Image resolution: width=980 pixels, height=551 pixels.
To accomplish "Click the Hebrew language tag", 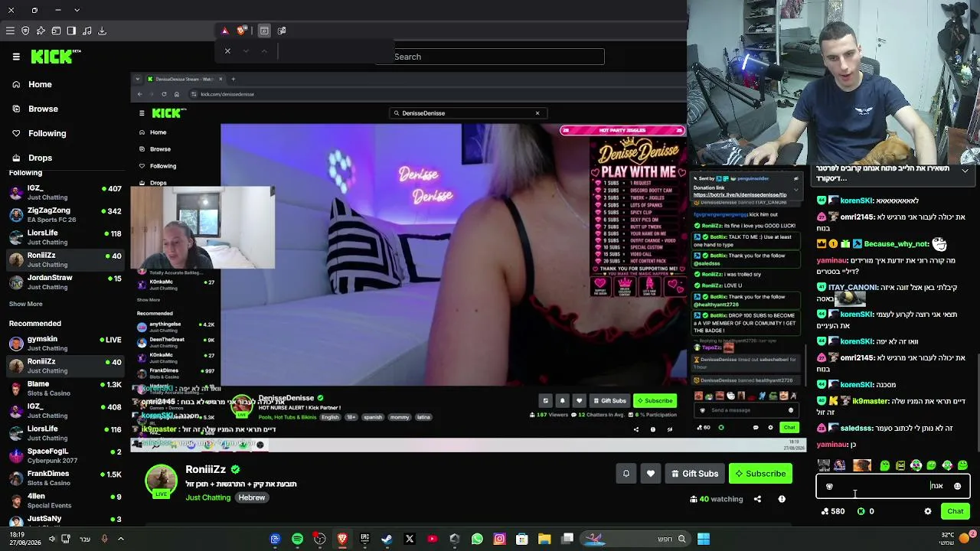I will point(251,497).
